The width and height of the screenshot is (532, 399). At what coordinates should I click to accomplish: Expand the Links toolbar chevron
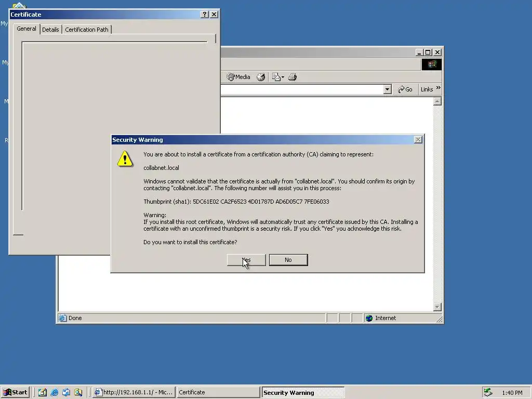coord(438,88)
